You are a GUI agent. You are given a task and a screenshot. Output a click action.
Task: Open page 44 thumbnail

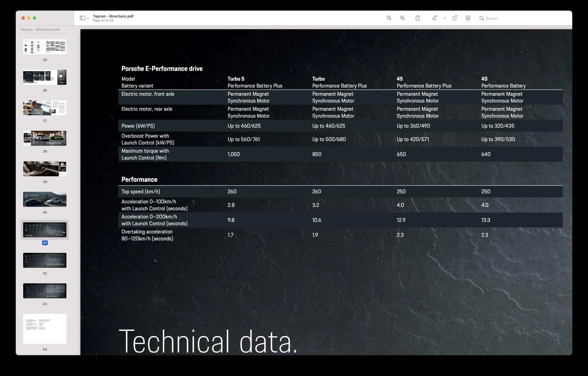click(x=45, y=329)
